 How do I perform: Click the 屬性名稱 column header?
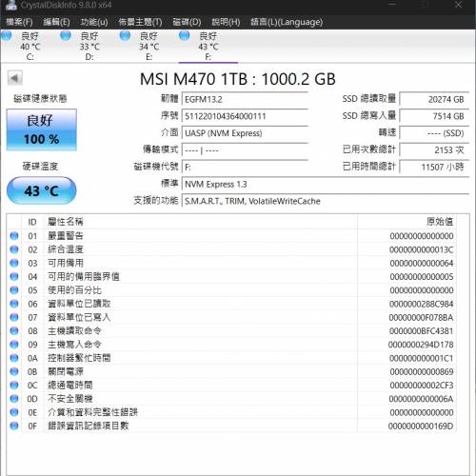pos(66,222)
